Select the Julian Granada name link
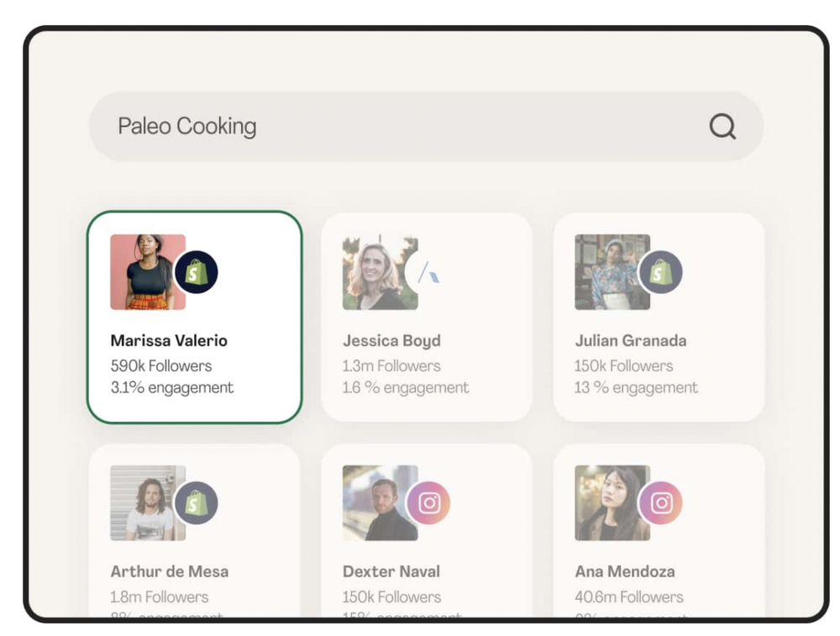This screenshot has height=636, width=840. tap(630, 341)
